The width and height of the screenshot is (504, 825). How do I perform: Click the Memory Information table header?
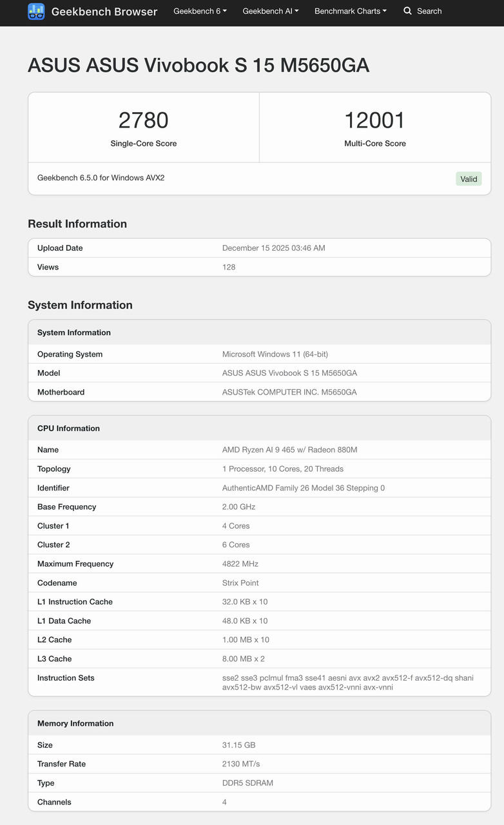tap(75, 723)
